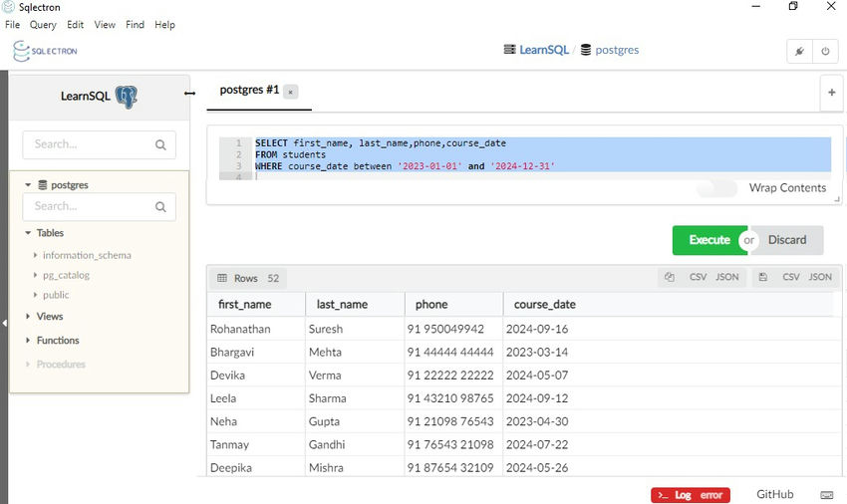Click the sidebar resize handle arrow
This screenshot has width=847, height=504.
point(189,94)
